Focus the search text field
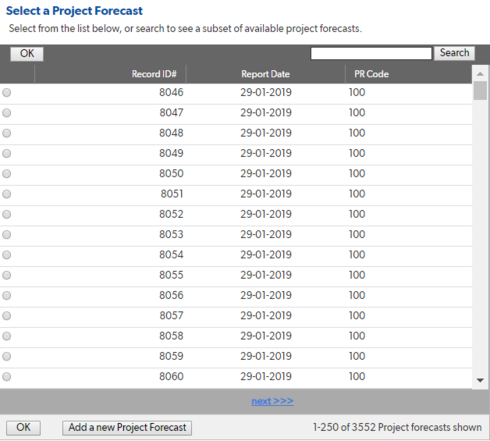 click(x=371, y=53)
